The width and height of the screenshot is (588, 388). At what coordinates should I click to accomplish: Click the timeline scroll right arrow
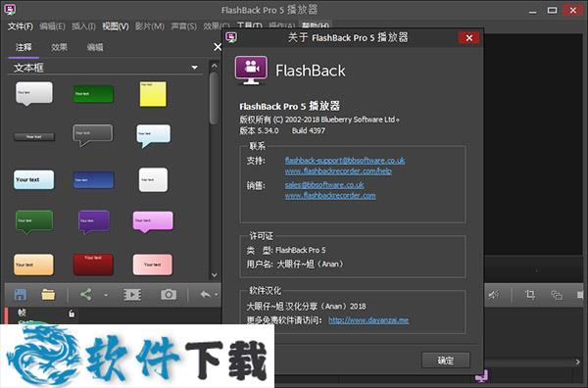click(578, 363)
